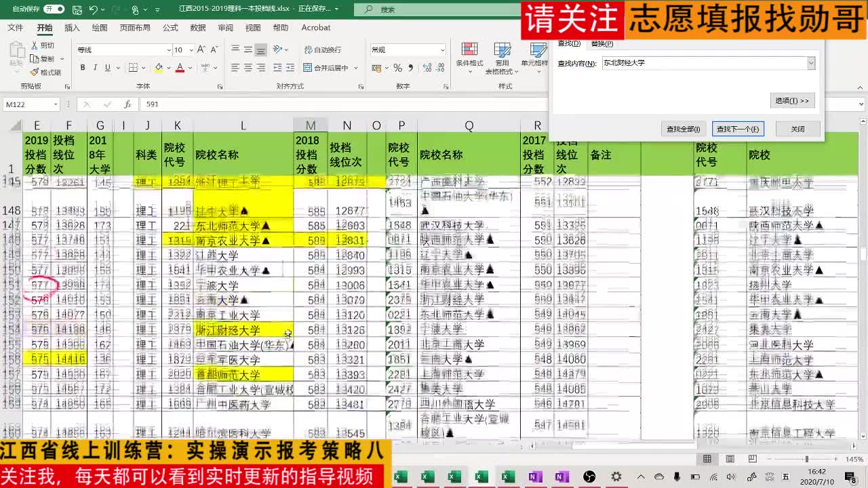Adjust the zoom slider in status bar
868x488 pixels.
[807, 459]
